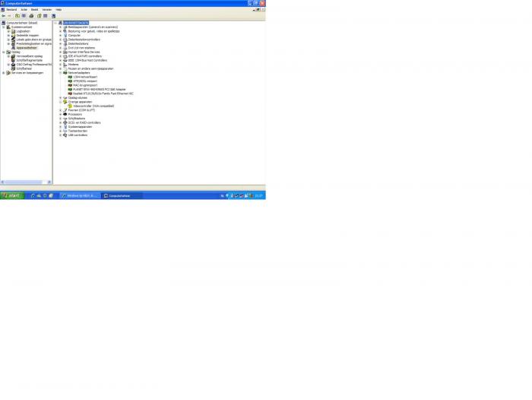Click the Back arrow toolbar icon
Viewport: 532px width, 400px height.
point(3,16)
